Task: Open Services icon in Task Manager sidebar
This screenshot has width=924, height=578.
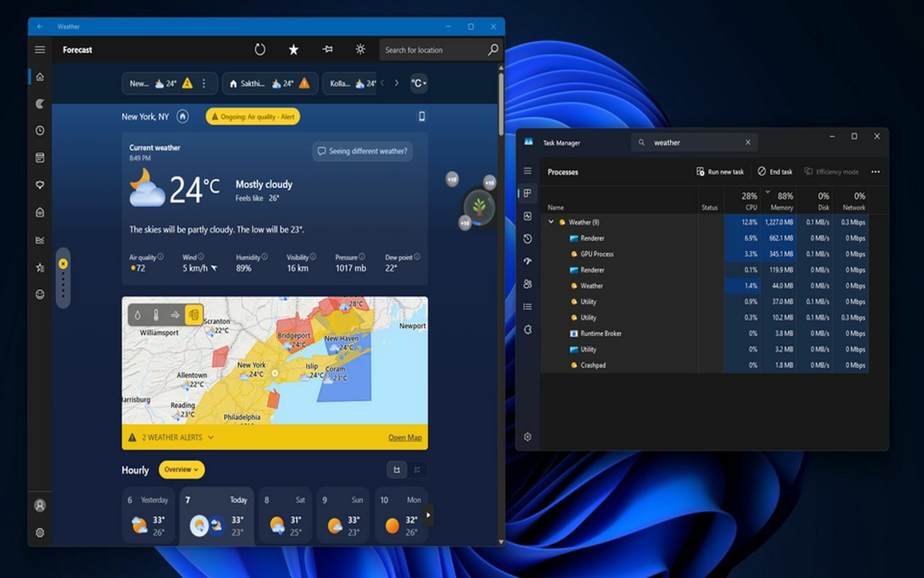Action: tap(527, 329)
